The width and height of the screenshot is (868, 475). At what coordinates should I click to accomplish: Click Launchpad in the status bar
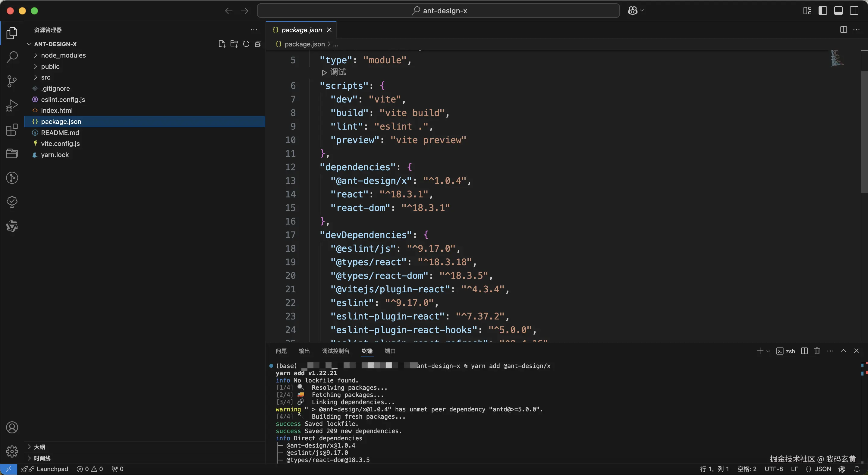click(52, 469)
